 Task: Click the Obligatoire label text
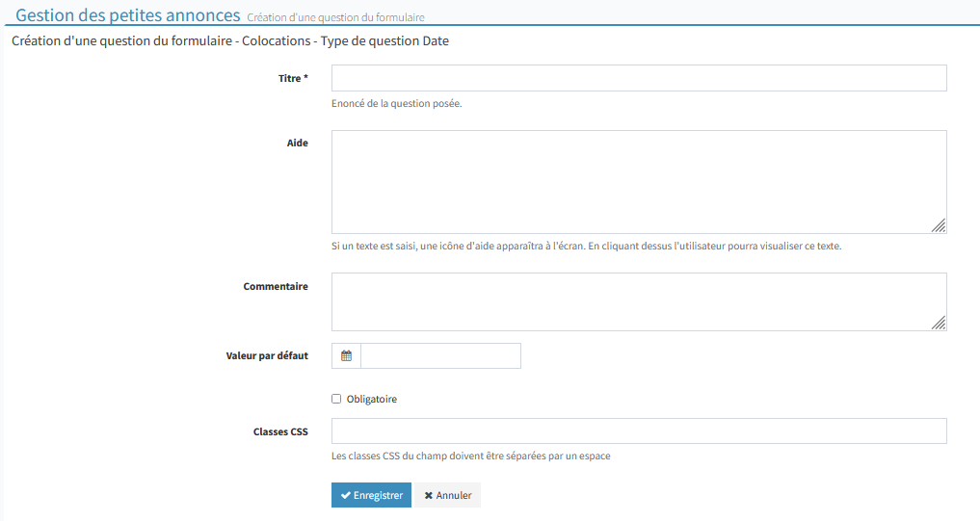coord(371,399)
